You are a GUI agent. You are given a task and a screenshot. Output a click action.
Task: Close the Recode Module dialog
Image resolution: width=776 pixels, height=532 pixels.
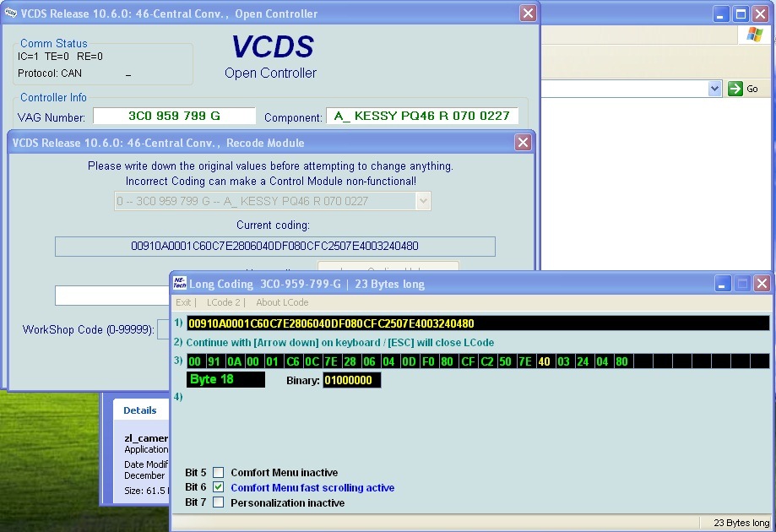point(523,143)
